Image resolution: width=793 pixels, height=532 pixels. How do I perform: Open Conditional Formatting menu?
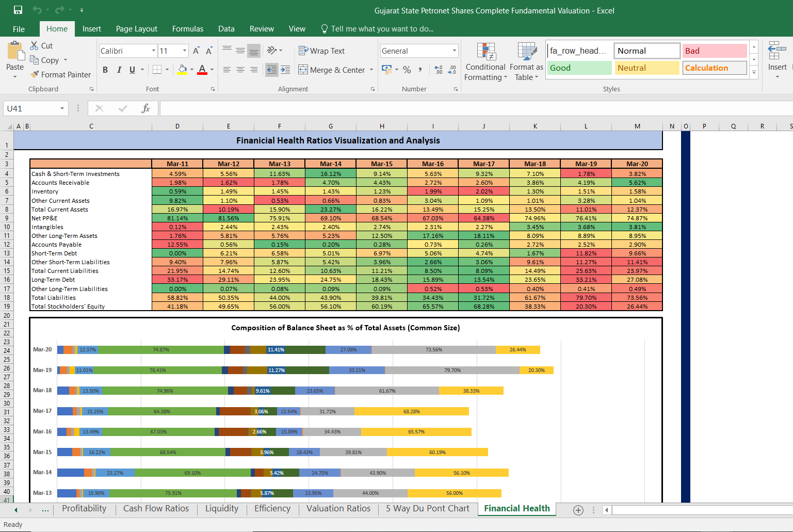[485, 62]
